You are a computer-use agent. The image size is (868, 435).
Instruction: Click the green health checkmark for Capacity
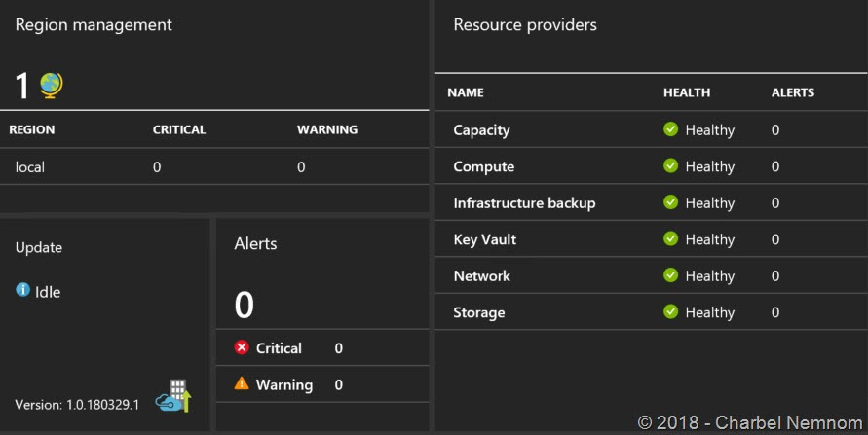coord(670,128)
